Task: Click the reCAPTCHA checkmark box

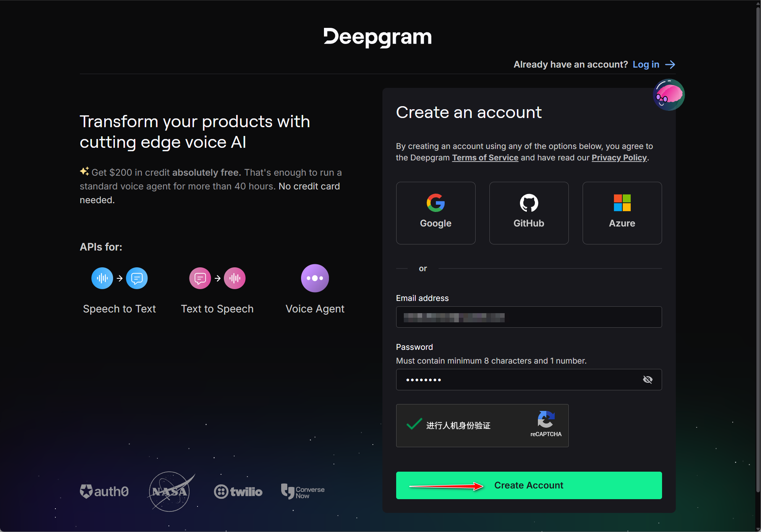Action: coord(414,424)
